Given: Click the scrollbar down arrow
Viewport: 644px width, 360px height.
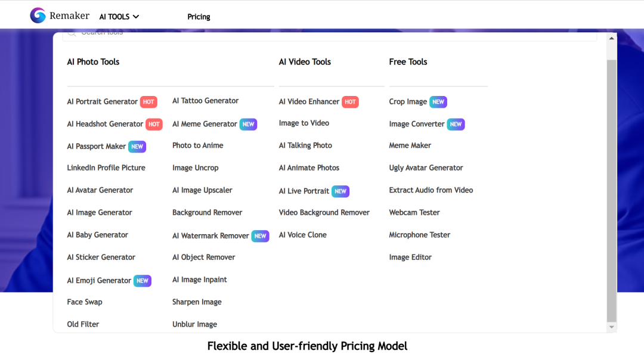Looking at the screenshot, I should pos(611,327).
